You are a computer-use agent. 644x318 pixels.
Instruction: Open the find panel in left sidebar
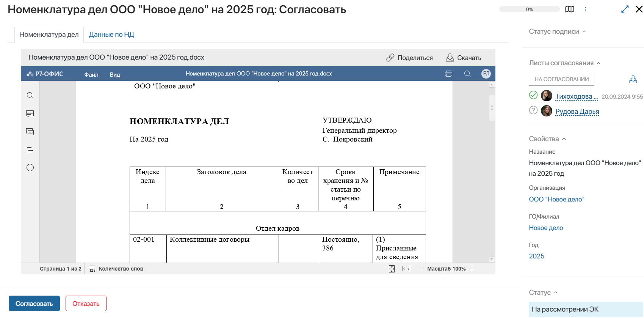[x=30, y=95]
